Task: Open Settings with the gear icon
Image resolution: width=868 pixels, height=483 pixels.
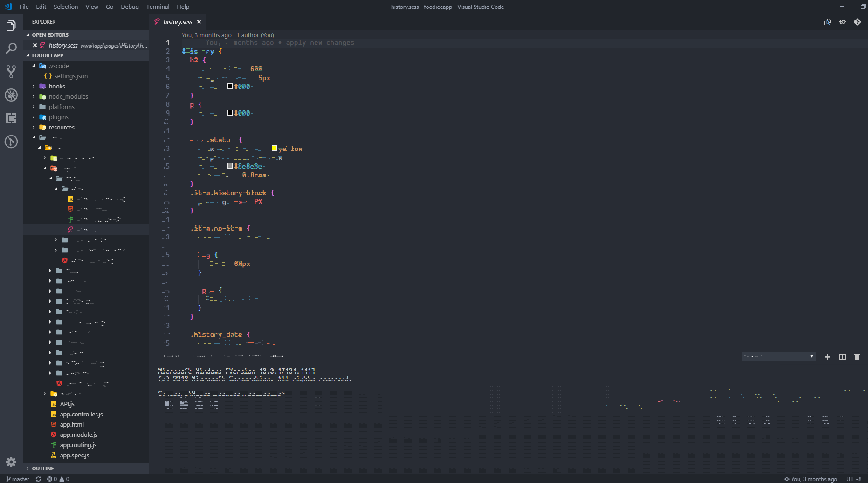Action: pos(11,462)
